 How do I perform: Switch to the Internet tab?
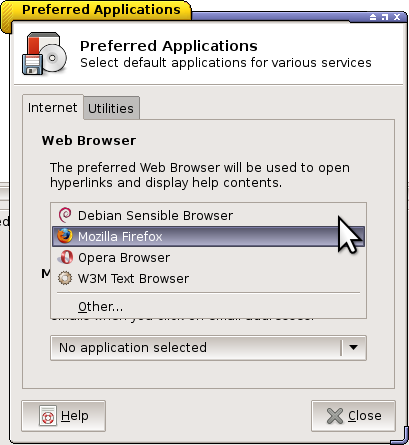[53, 107]
